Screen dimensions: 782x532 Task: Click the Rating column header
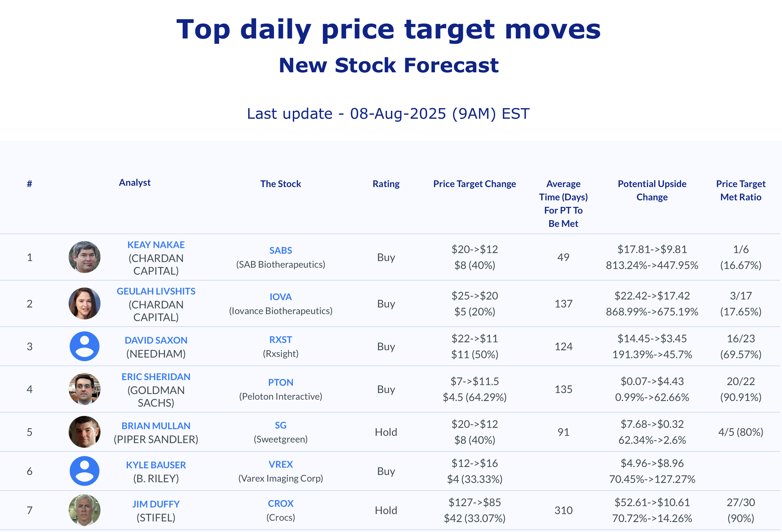[386, 184]
